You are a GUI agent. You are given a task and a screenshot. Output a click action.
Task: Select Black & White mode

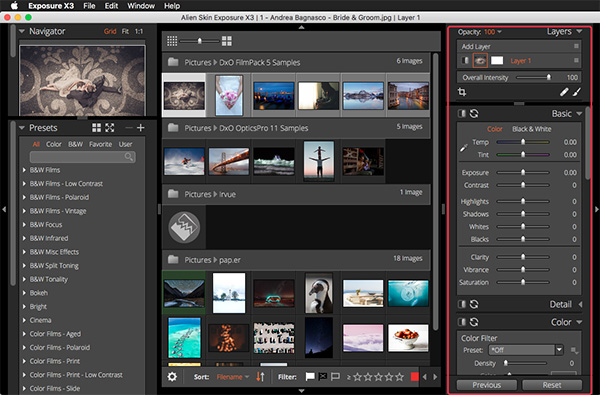click(x=532, y=129)
